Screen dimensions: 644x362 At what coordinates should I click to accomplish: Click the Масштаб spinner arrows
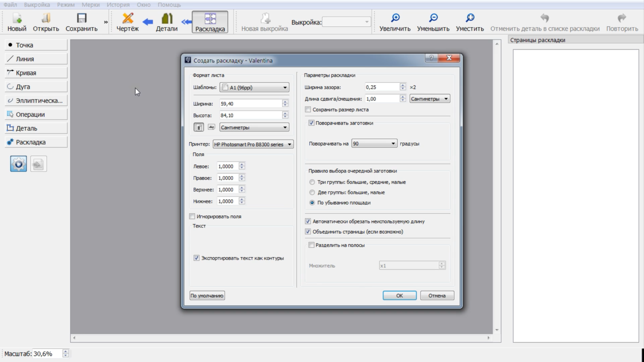[x=65, y=354]
